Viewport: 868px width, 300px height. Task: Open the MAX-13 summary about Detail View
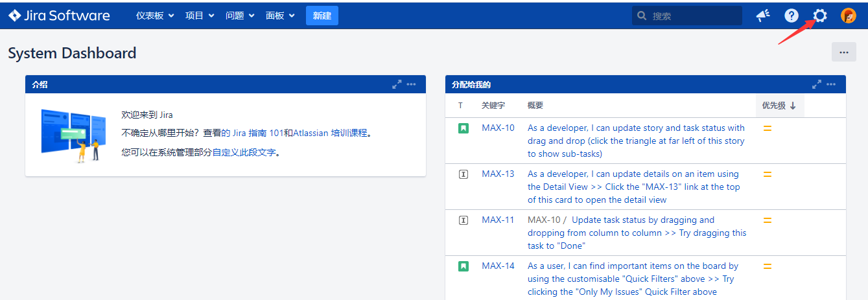[x=634, y=187]
